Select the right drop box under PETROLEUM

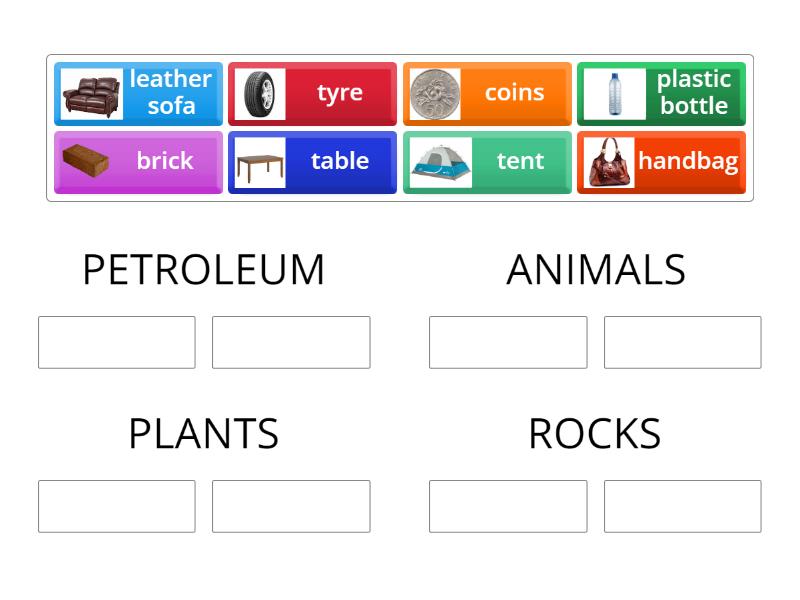[291, 342]
